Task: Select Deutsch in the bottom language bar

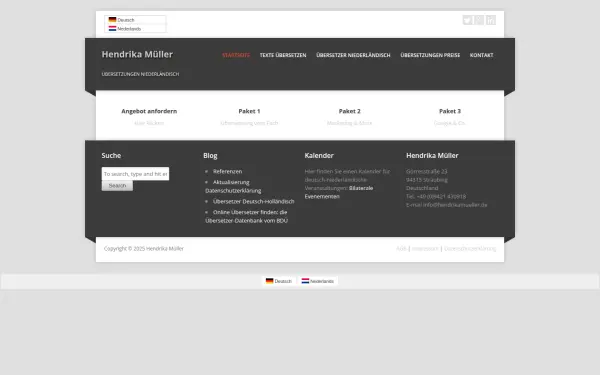Action: coord(283,281)
